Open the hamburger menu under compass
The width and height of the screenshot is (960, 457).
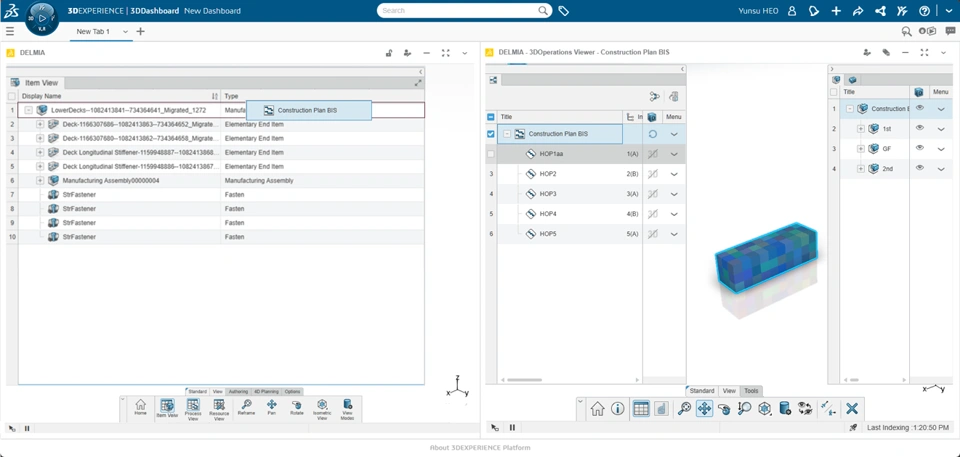click(x=10, y=31)
